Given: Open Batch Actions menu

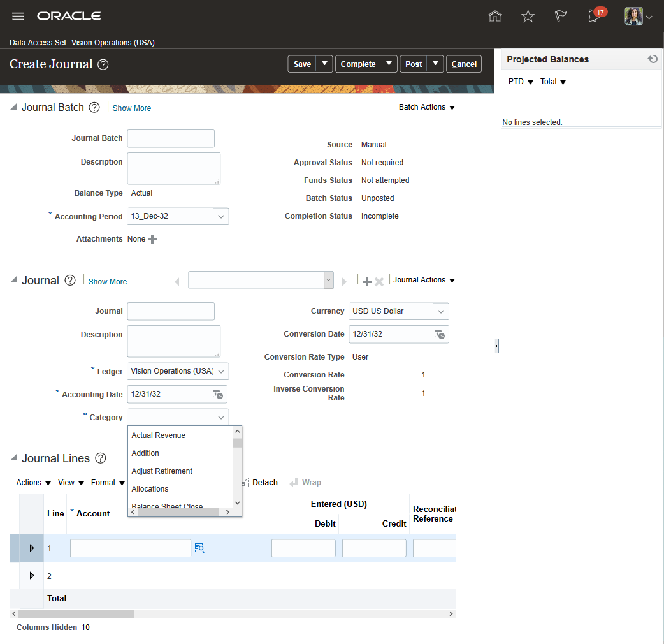Looking at the screenshot, I should click(x=427, y=107).
